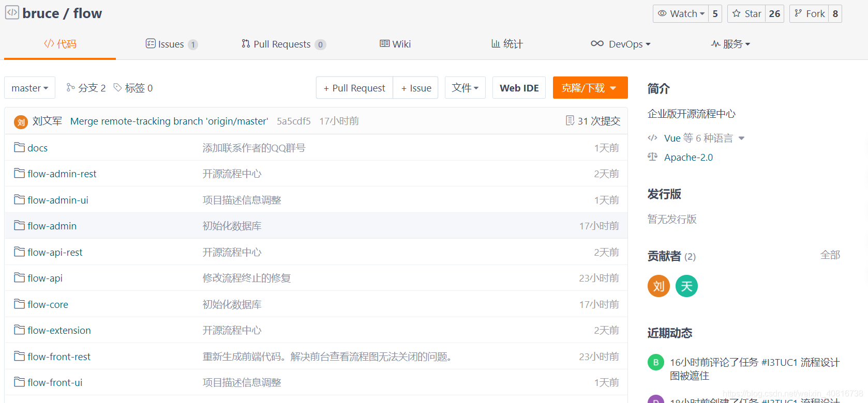
Task: Click the commits list icon beside 31 次提交
Action: point(570,120)
